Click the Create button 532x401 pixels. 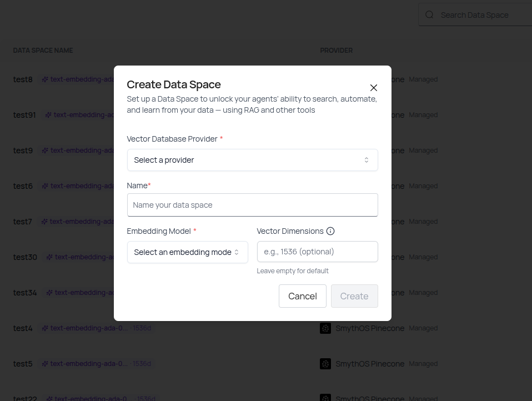tap(354, 296)
